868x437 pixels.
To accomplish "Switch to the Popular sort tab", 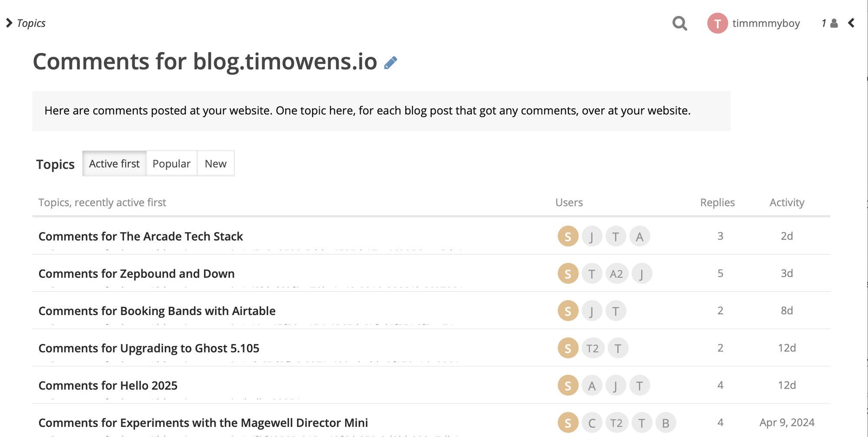I will pos(171,164).
